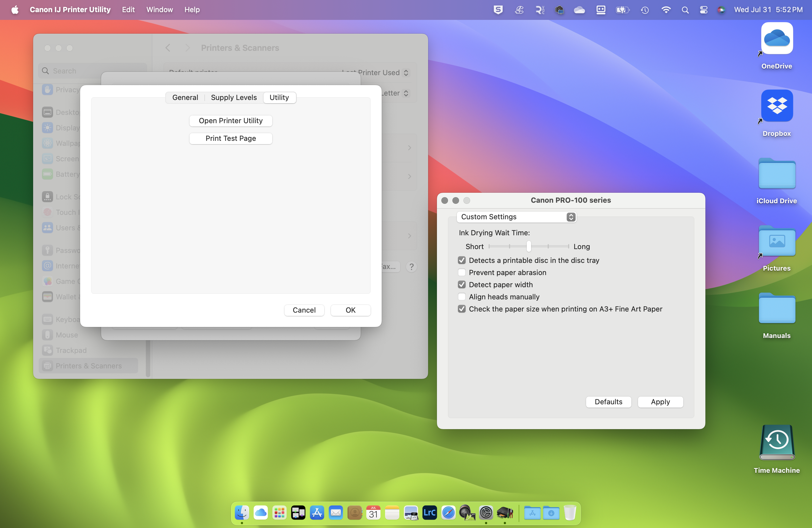Open the Time Machine desktop icon
812x528 pixels.
click(777, 443)
